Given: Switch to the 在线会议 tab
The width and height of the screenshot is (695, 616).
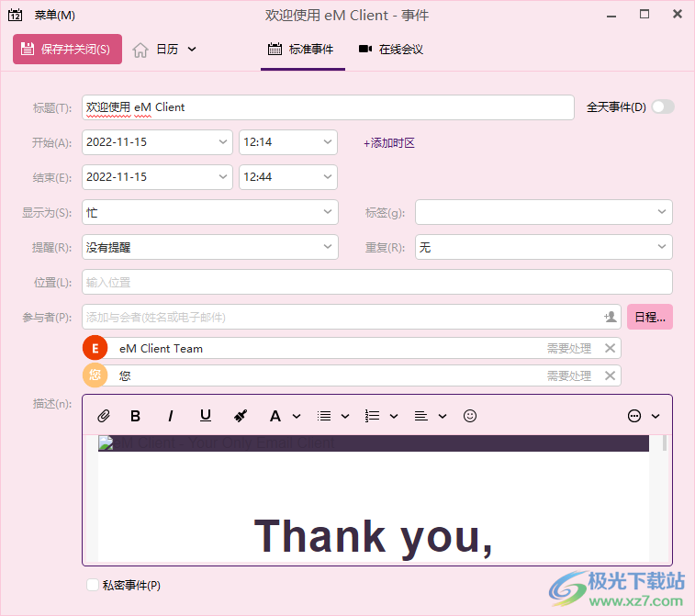Looking at the screenshot, I should (x=391, y=50).
